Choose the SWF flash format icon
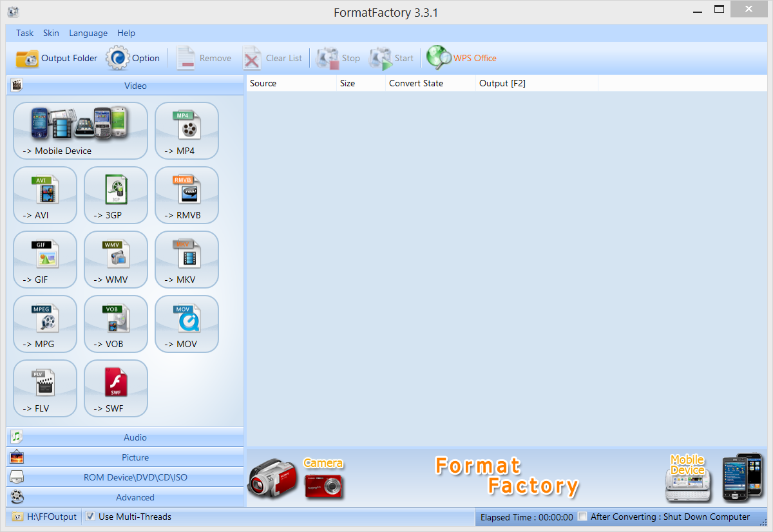The width and height of the screenshot is (773, 532). point(116,388)
